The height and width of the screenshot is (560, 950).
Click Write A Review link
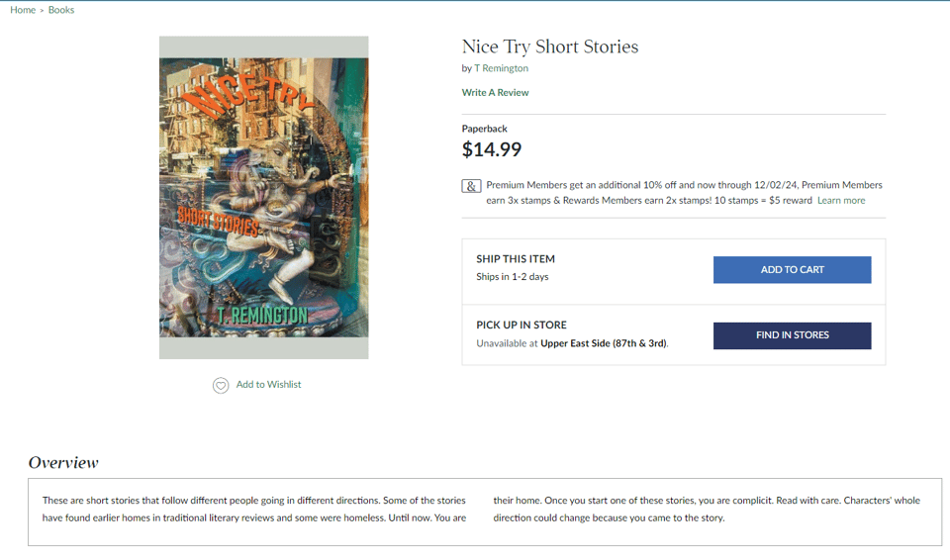pos(495,93)
